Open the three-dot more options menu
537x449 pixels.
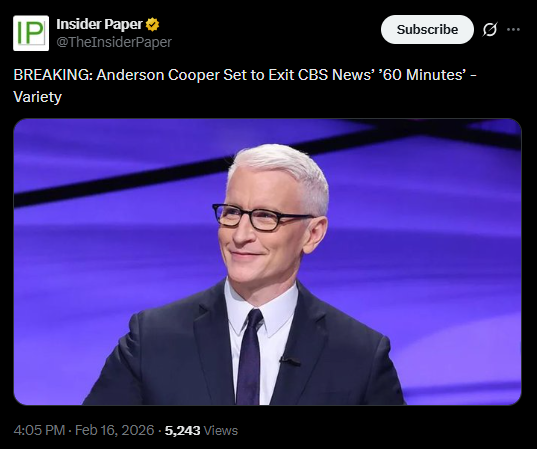coord(513,29)
